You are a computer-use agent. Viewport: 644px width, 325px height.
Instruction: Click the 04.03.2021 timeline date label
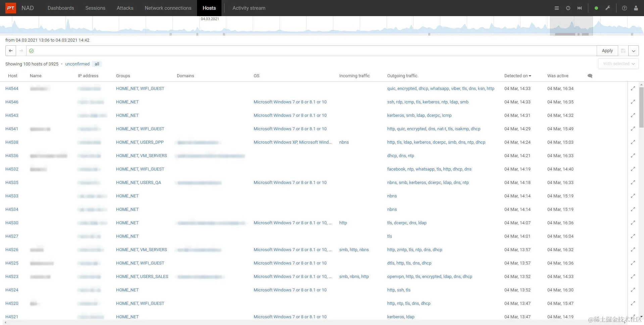point(210,19)
